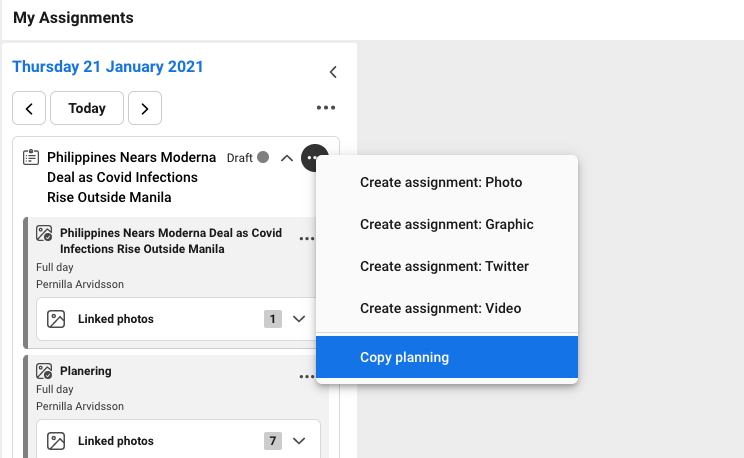Click the photo assignment icon beside the first assignment
Viewport: 744px width, 458px height.
point(44,233)
